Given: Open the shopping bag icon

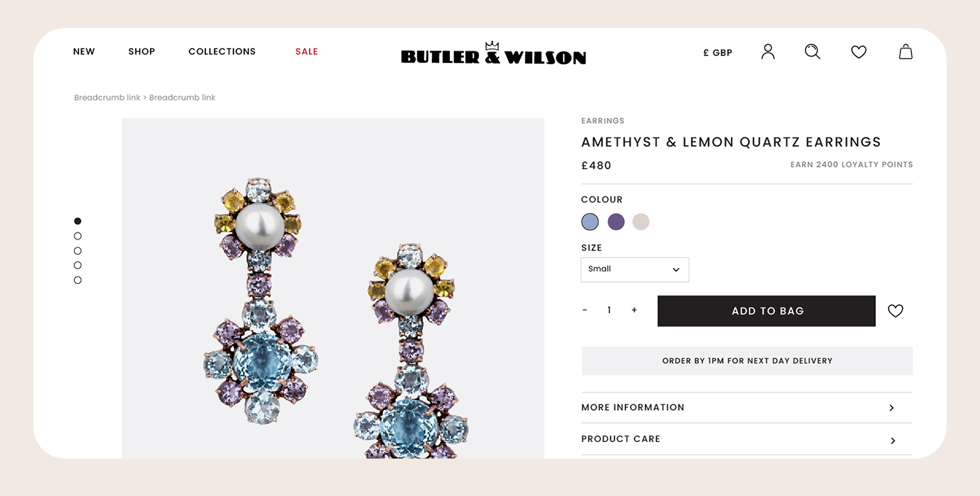Looking at the screenshot, I should tap(906, 51).
